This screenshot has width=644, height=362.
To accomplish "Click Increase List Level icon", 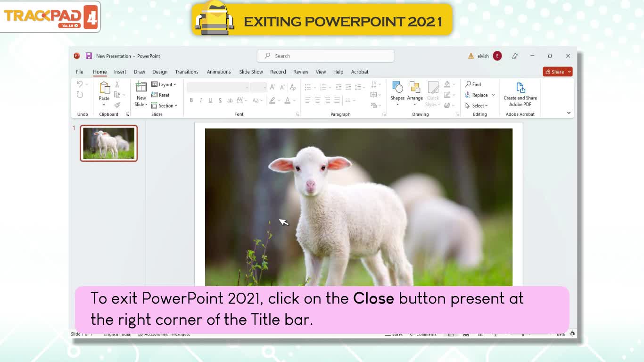I will [x=348, y=87].
